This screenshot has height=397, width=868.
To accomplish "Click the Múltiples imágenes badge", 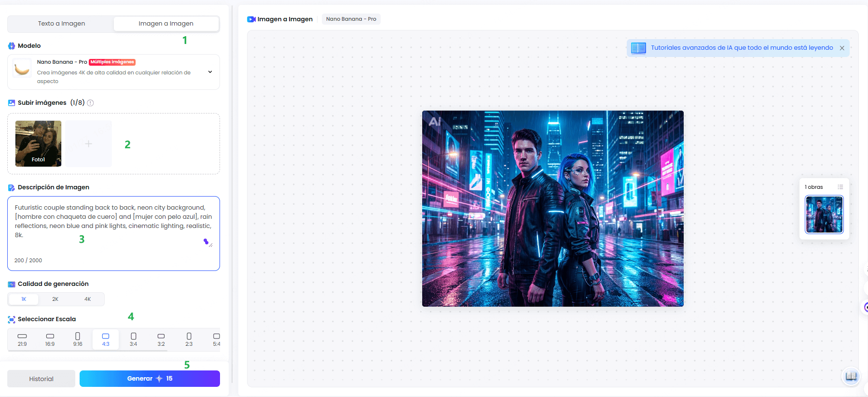I will [x=112, y=62].
